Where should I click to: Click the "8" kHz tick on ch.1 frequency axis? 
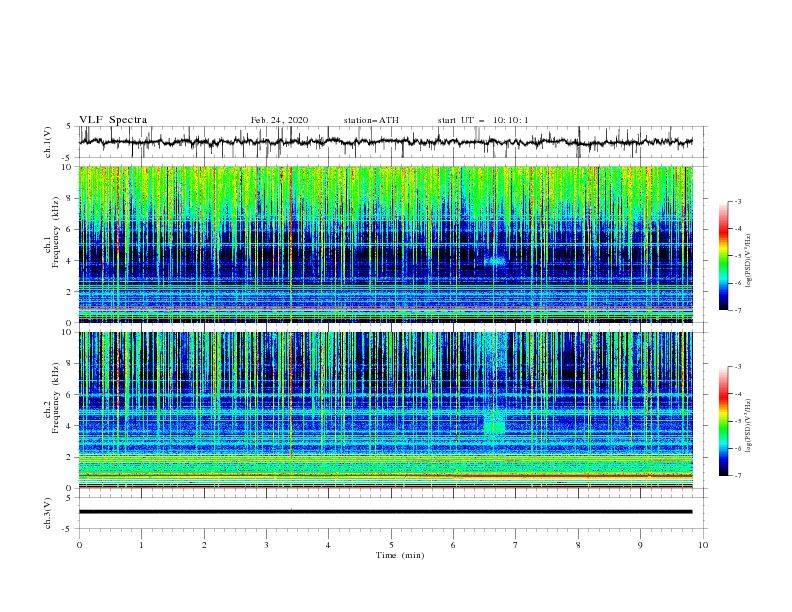(70, 198)
